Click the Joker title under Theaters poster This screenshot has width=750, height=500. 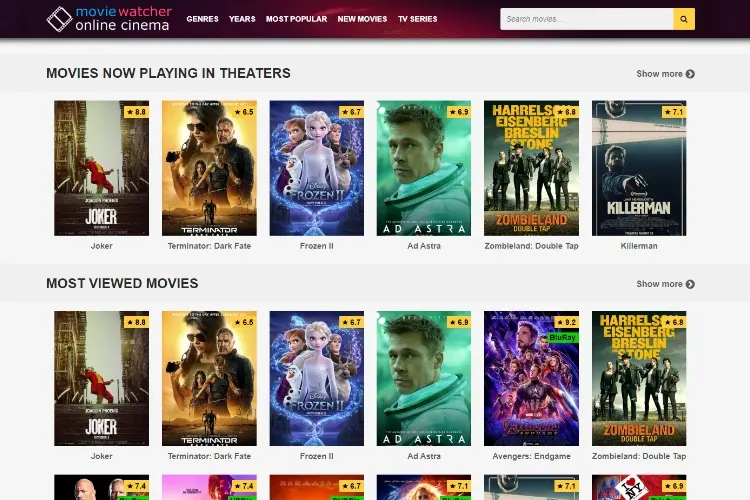101,246
